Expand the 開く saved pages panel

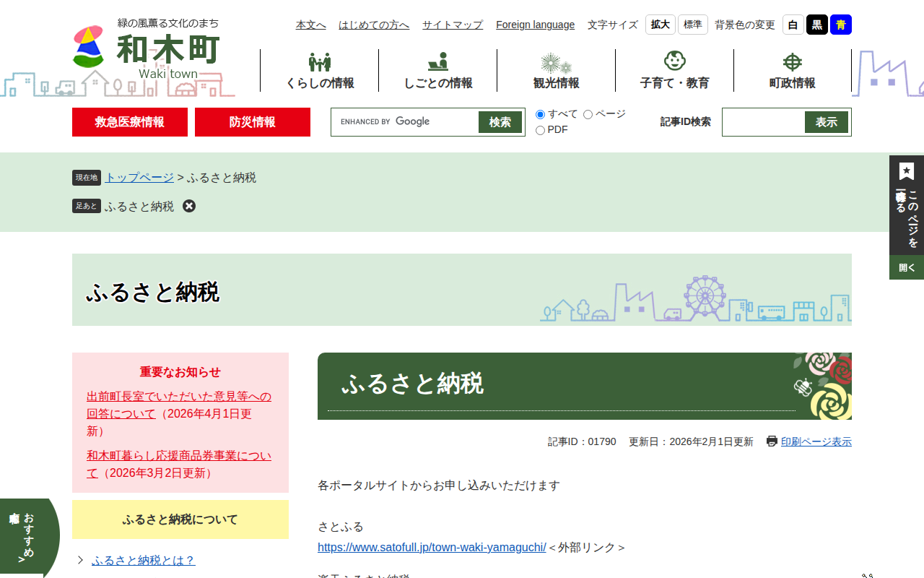(907, 267)
